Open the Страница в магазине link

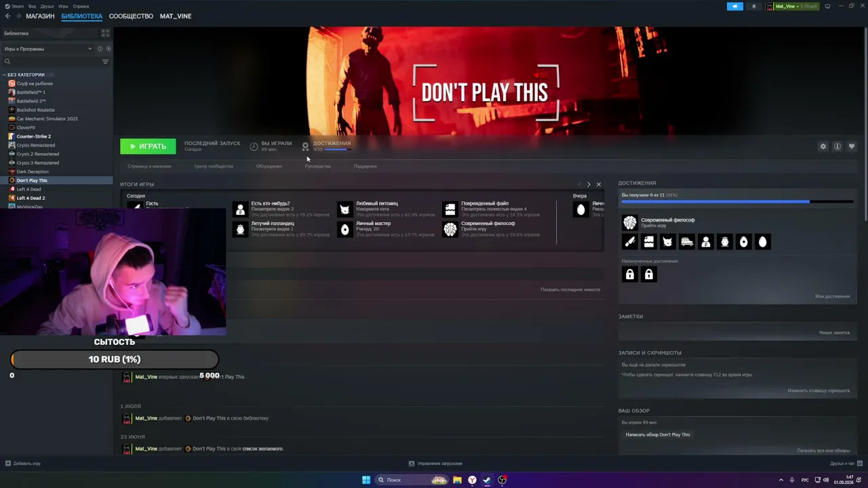[x=149, y=166]
